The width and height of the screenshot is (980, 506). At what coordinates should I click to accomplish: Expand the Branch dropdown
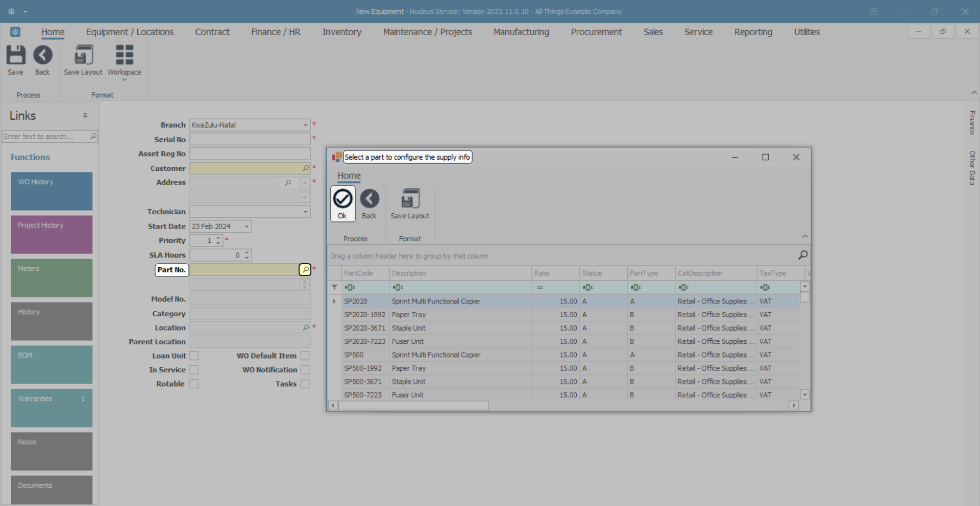[305, 125]
